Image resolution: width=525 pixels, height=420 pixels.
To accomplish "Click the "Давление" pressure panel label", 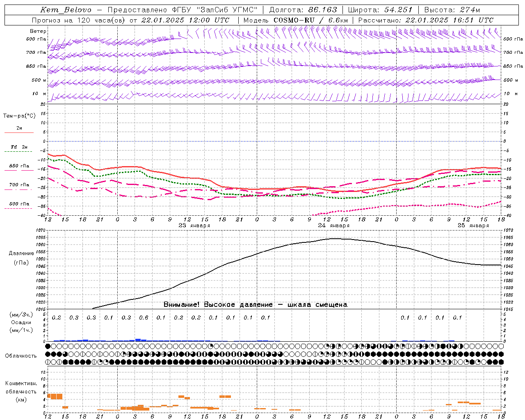I will tap(21, 253).
